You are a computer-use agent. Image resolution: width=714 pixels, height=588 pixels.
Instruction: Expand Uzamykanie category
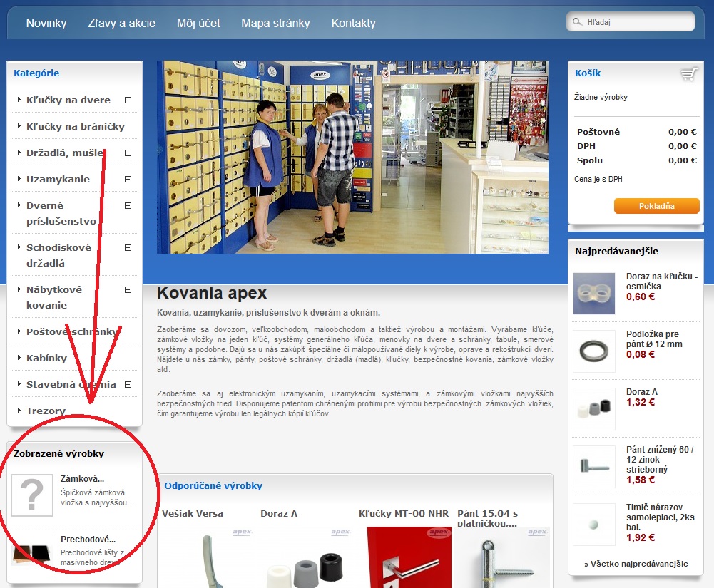pos(128,180)
